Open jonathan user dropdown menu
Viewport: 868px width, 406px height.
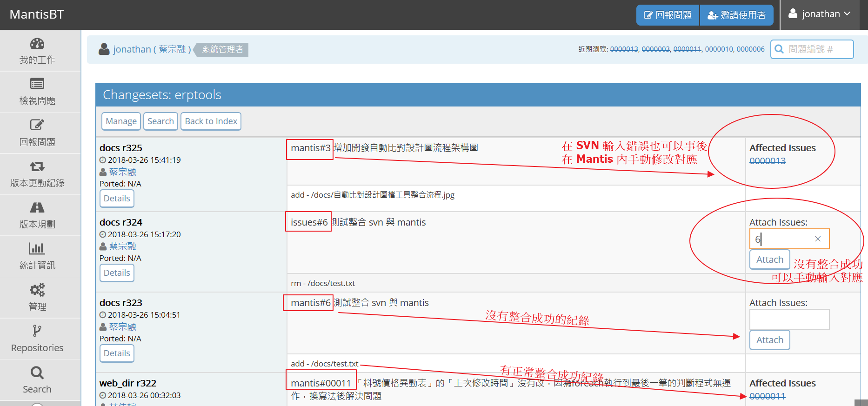820,14
